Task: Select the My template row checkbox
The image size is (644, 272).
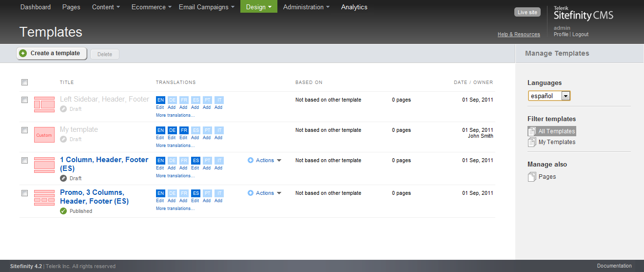Action: click(x=25, y=130)
